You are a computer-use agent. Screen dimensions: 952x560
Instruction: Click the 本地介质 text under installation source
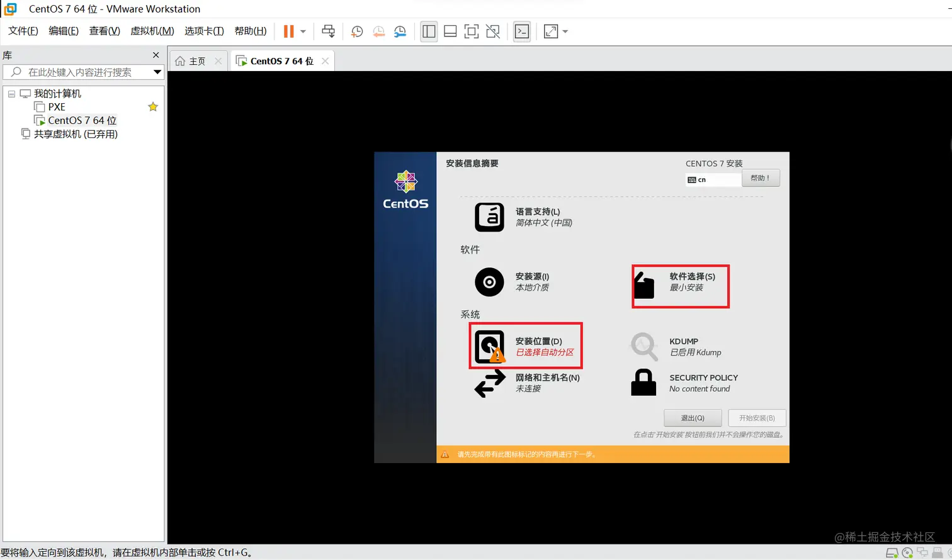point(532,288)
